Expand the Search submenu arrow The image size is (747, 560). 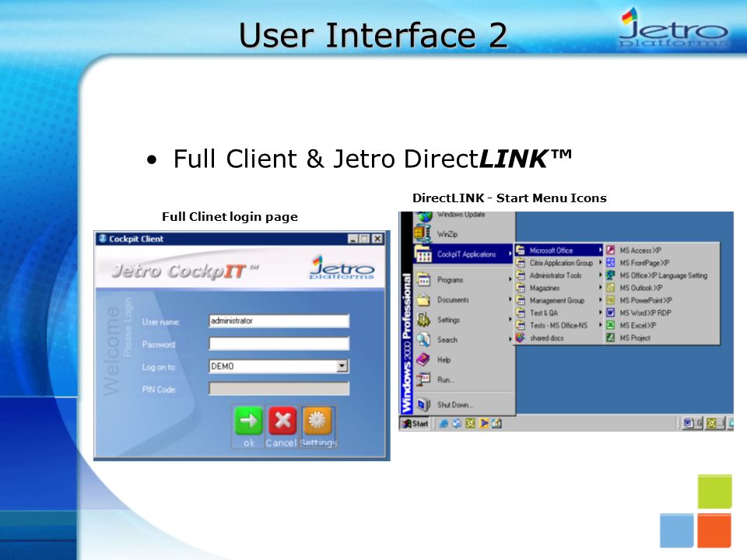(x=510, y=340)
